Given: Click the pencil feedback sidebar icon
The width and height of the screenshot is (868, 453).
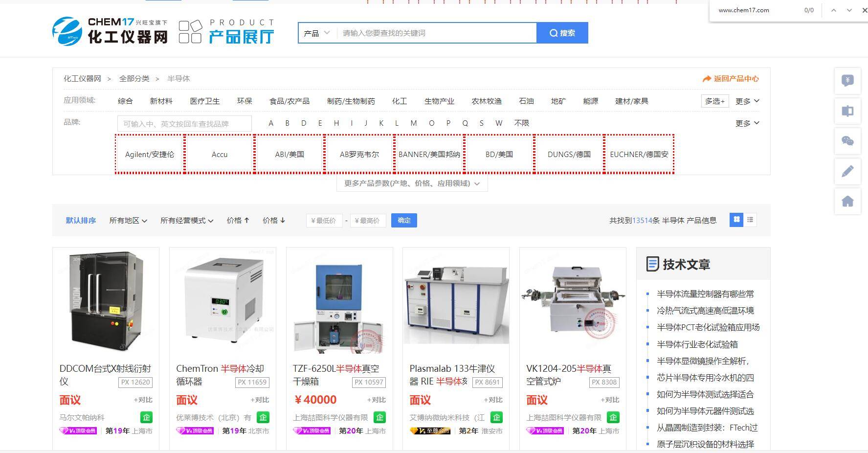Looking at the screenshot, I should [x=847, y=171].
